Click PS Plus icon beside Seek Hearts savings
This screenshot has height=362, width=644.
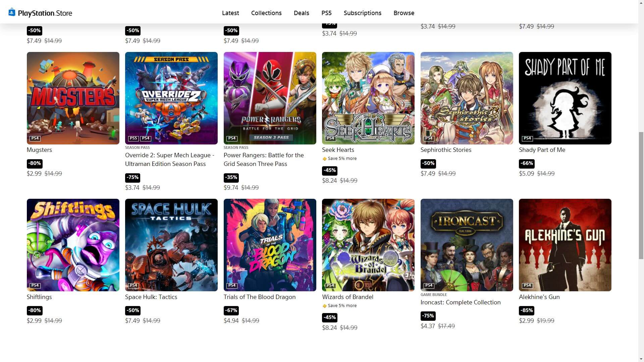(x=324, y=159)
